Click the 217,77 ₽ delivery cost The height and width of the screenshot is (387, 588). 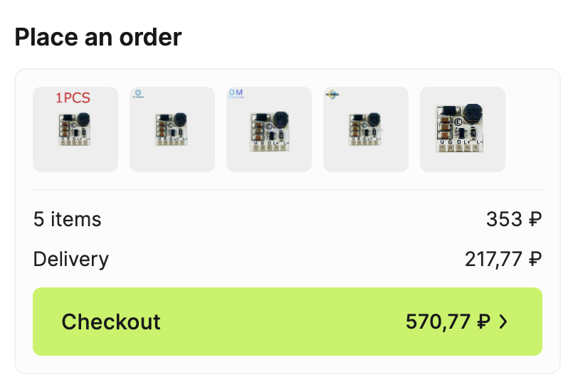click(503, 259)
